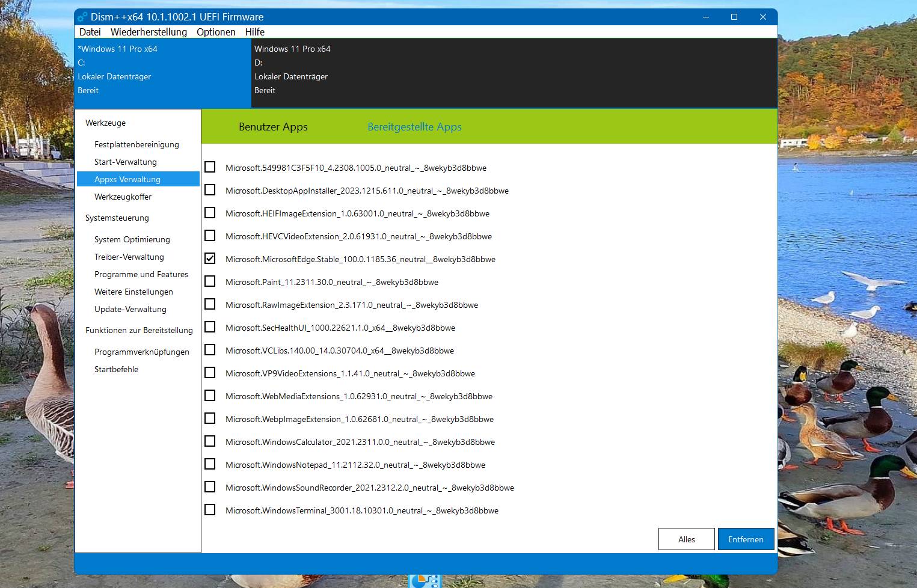Screen dimensions: 917x588
Task: Open the Optionen menu
Action: point(216,32)
